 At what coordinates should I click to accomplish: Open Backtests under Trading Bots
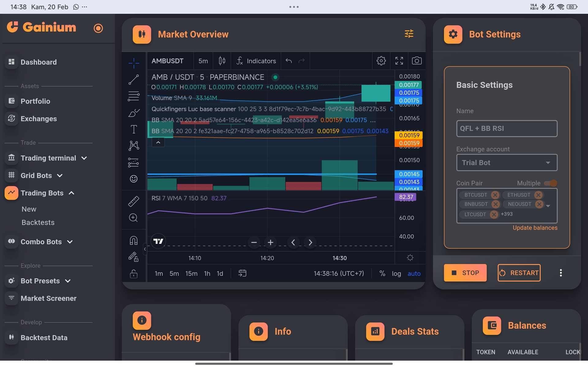38,222
